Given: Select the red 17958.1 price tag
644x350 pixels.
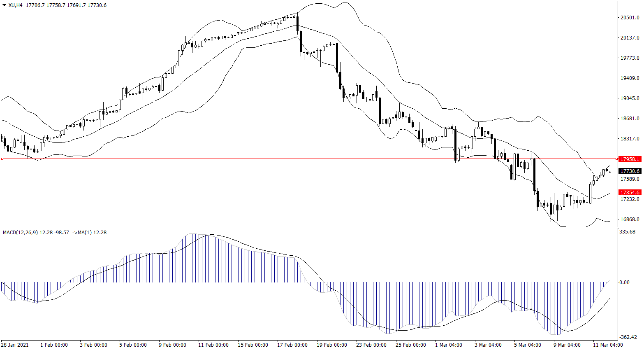Looking at the screenshot, I should pos(630,159).
